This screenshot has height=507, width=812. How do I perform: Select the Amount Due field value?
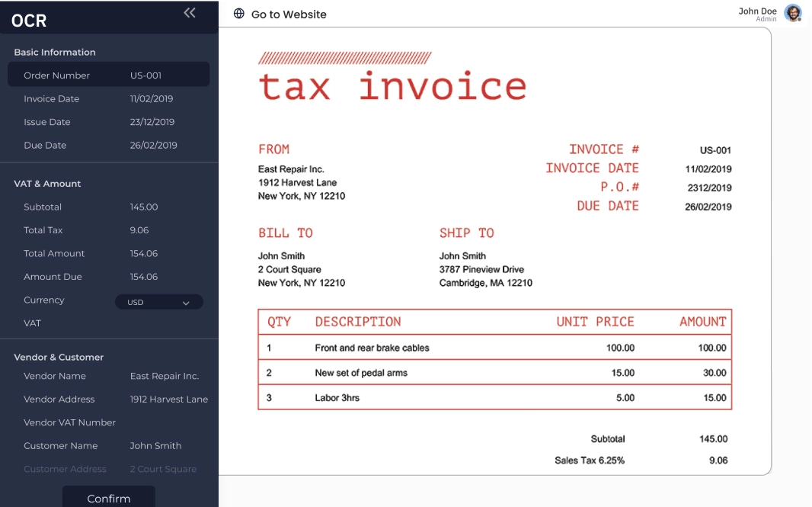144,277
